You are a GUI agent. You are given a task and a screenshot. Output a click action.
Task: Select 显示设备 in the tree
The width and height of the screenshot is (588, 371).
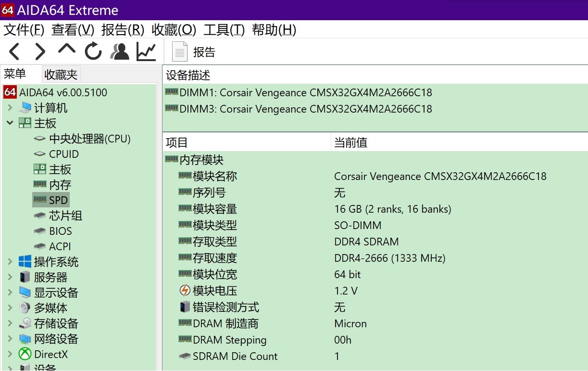pos(49,293)
